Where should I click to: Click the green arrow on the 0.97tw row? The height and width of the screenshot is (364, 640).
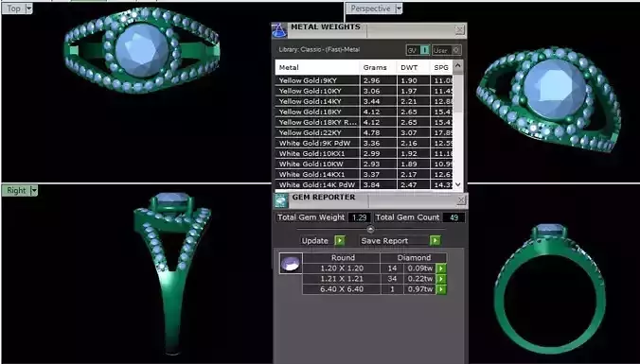tap(441, 289)
